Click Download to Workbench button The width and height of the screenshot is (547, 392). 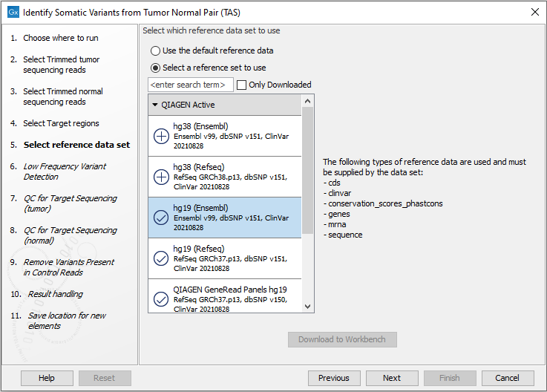click(x=342, y=339)
